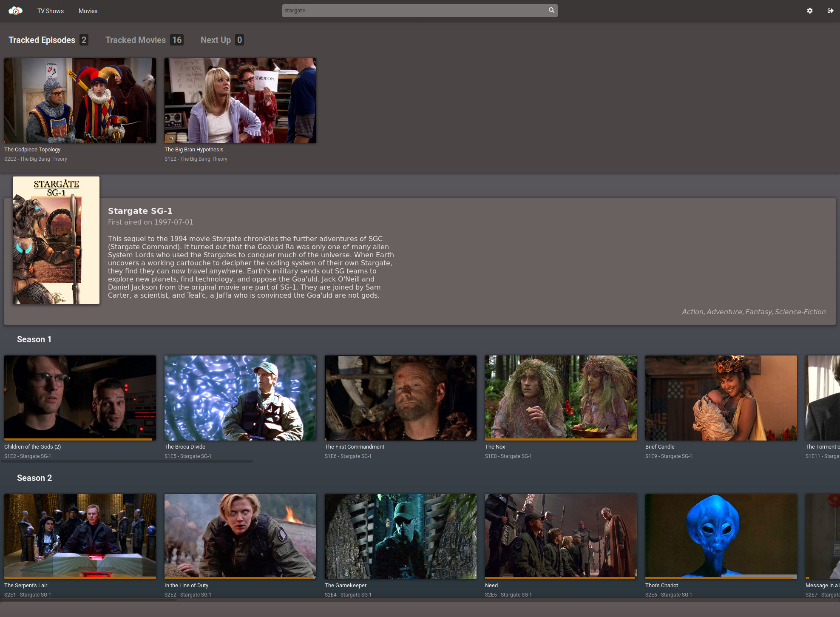The image size is (840, 617).
Task: Click Season 1 horizontal scrollbar
Action: click(x=127, y=461)
